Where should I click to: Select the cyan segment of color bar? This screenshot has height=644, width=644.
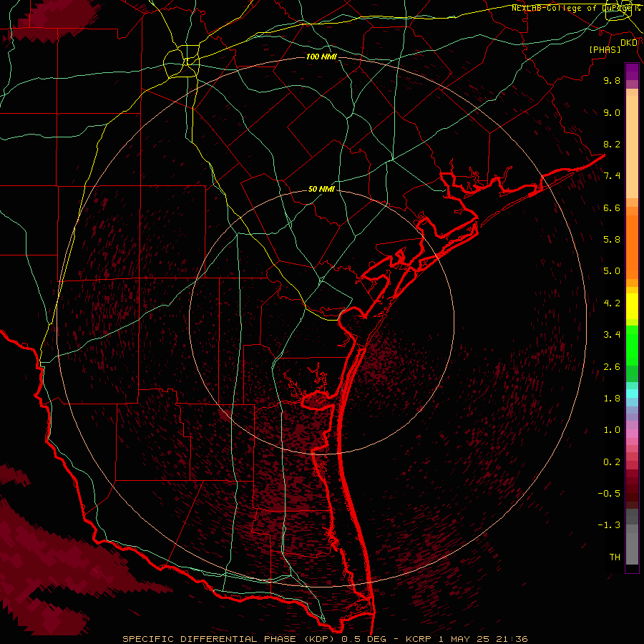632,394
